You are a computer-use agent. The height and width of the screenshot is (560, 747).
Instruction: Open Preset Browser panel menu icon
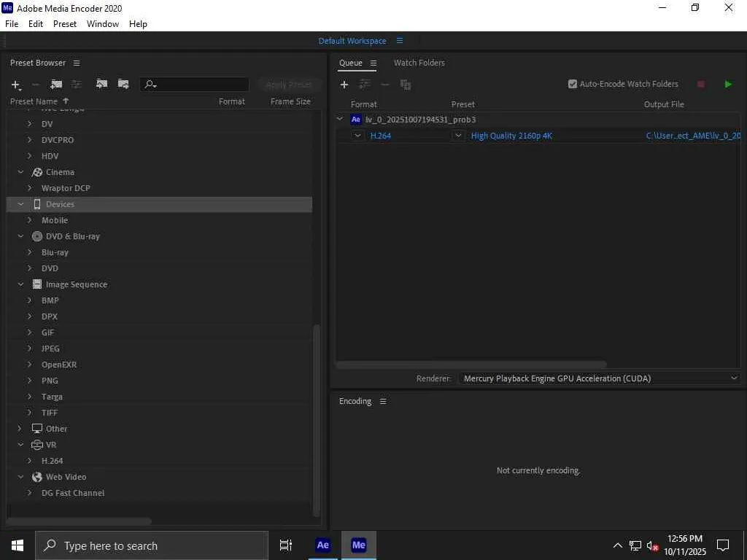[x=77, y=63]
